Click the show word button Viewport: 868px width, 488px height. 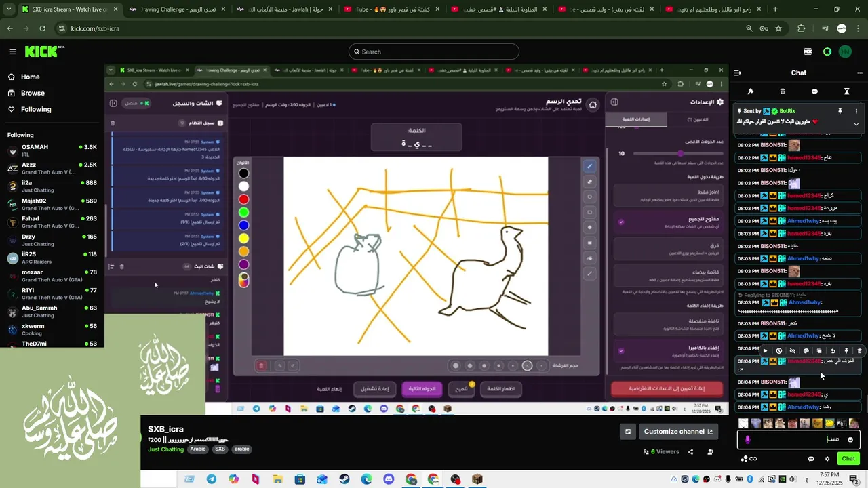pos(500,389)
